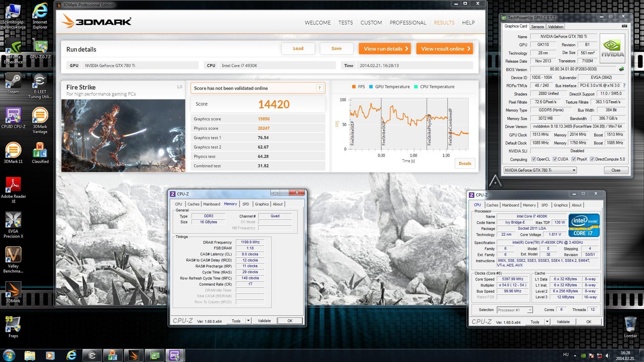Switch to the Sensors tab in GPU-Z
Screen dimensions: 644x362
537,27
